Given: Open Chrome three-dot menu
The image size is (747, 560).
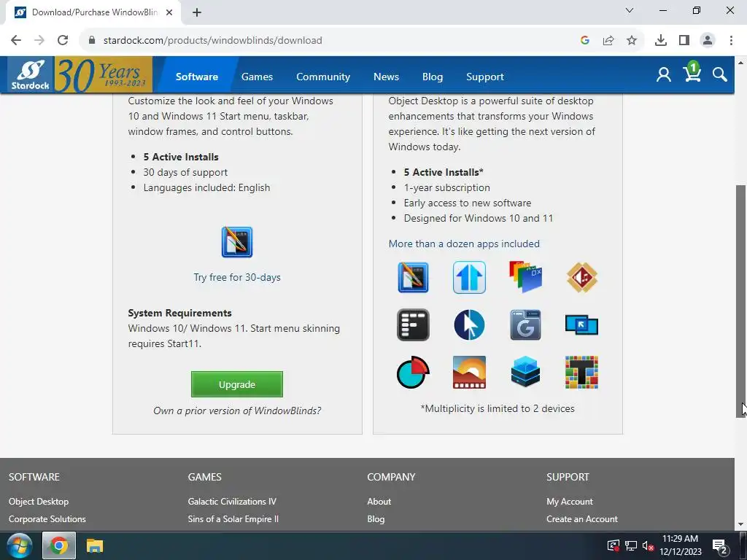Looking at the screenshot, I should coord(731,40).
